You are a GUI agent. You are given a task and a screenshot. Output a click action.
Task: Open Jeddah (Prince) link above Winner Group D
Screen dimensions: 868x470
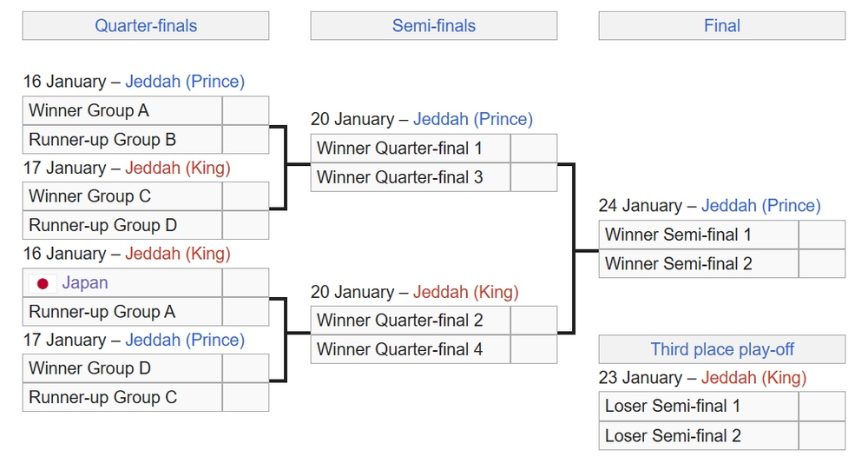tap(185, 340)
